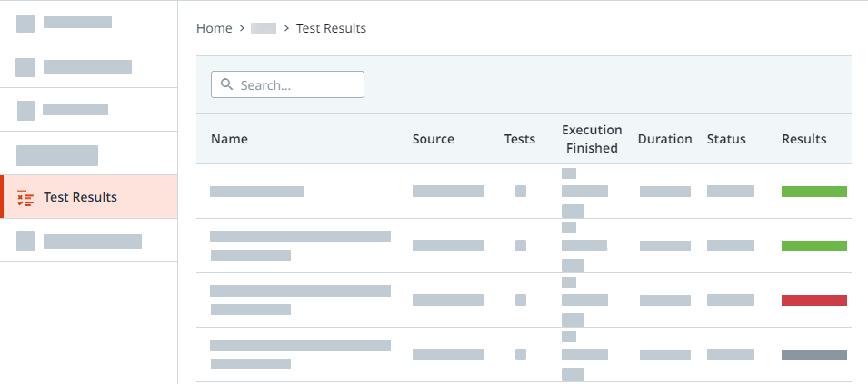
Task: Click the Duration column header
Action: [x=664, y=139]
